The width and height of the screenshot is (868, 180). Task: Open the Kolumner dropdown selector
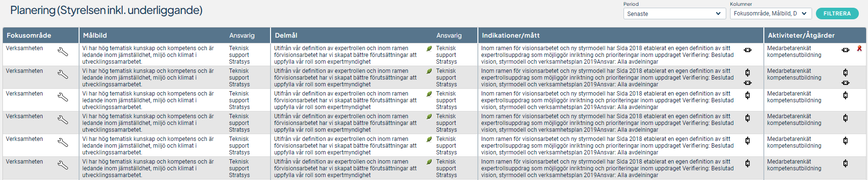point(771,14)
